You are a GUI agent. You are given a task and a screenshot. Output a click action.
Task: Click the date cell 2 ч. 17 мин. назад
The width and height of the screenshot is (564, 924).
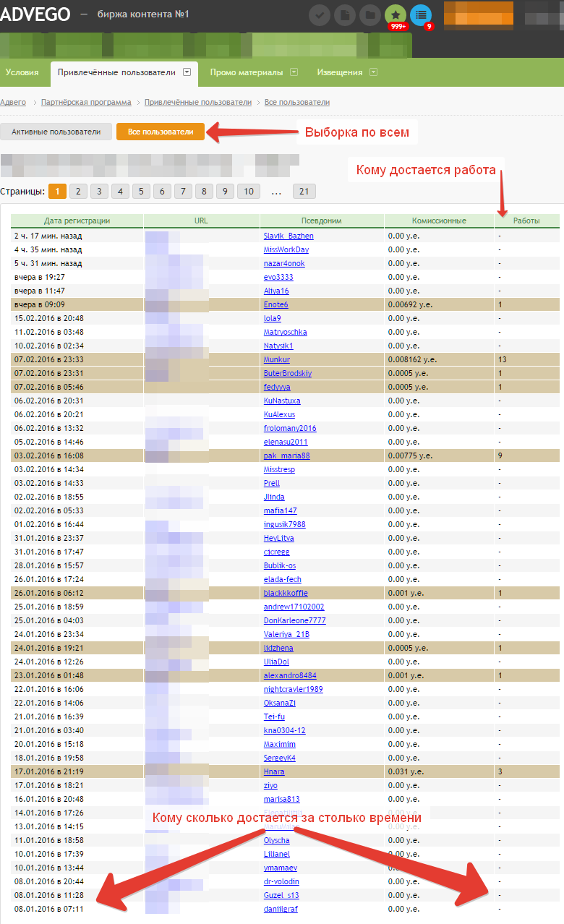pyautogui.click(x=48, y=236)
